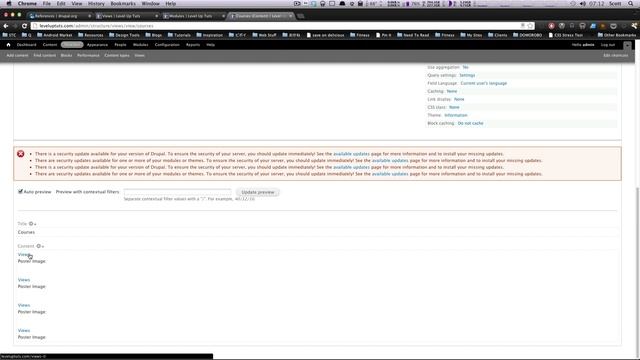Click the Pin It bookmarklet
640x360 pixels.
point(383,35)
